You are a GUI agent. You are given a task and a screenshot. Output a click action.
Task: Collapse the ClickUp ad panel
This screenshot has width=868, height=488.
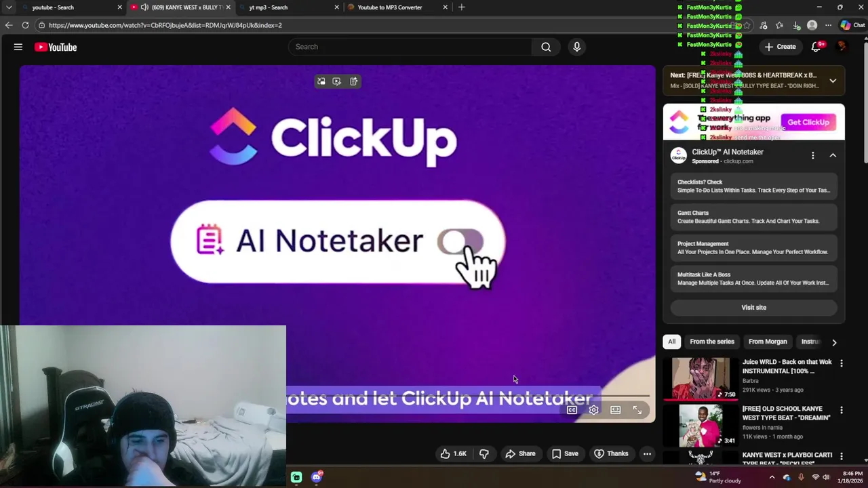(x=833, y=156)
